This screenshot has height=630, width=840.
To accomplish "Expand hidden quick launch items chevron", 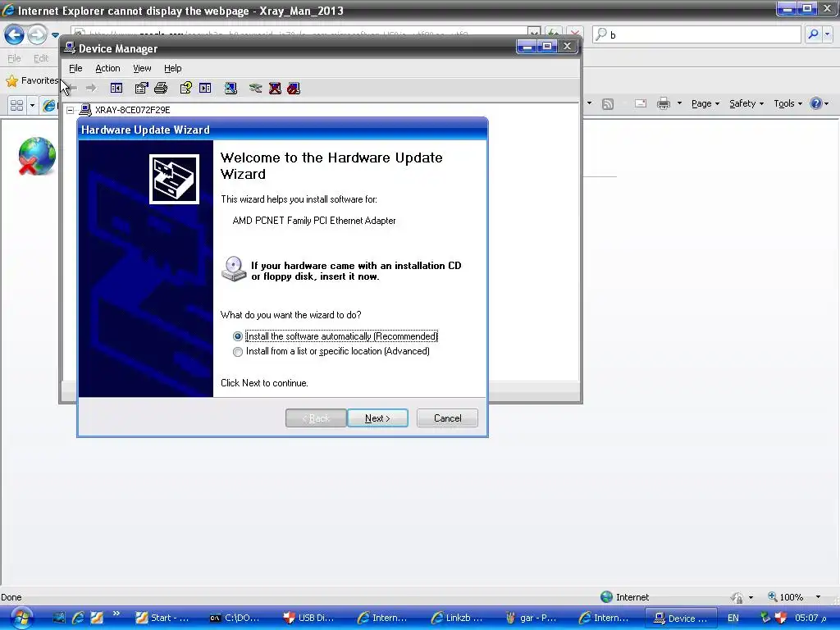I will (x=116, y=614).
